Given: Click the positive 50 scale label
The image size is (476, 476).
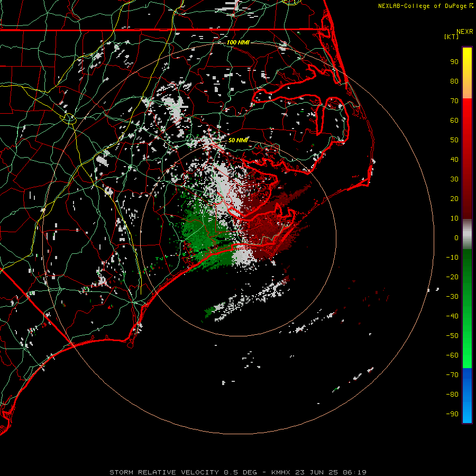Looking at the screenshot, I should coord(454,140).
